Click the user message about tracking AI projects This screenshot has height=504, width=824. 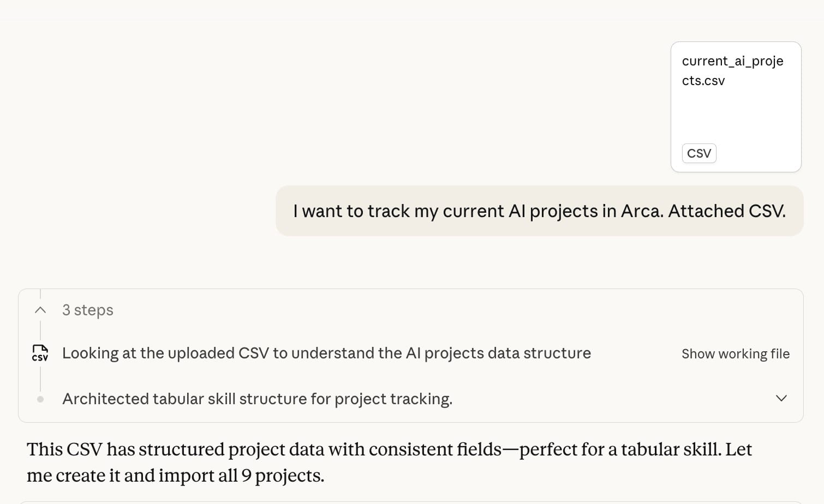tap(539, 211)
